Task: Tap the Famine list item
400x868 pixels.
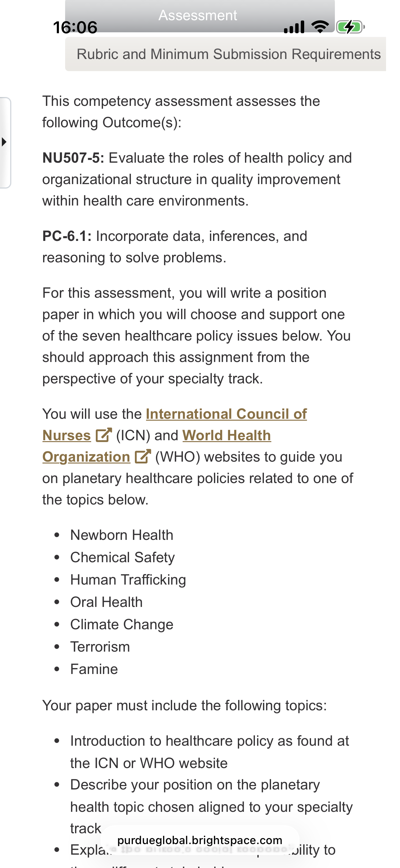Action: coord(94,669)
